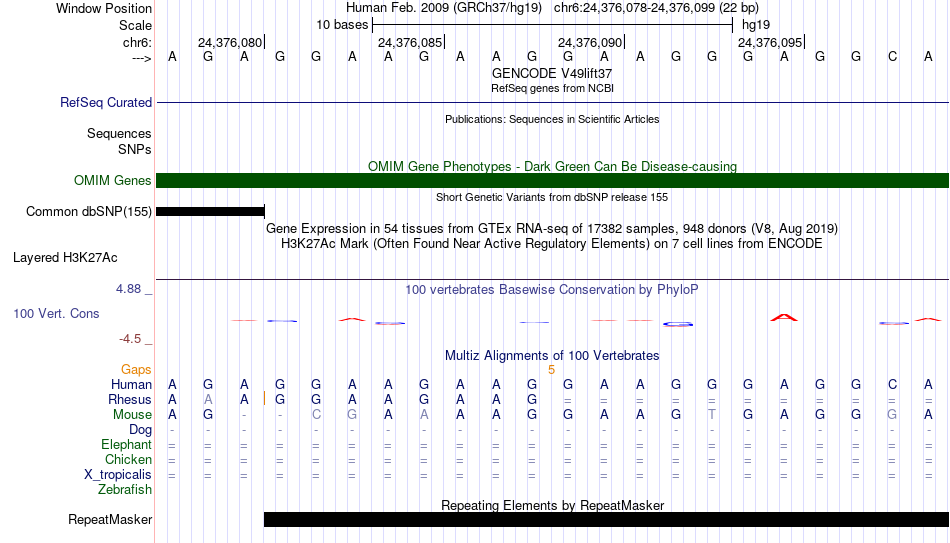Click the GENCODE V49lift37 track title

click(552, 73)
